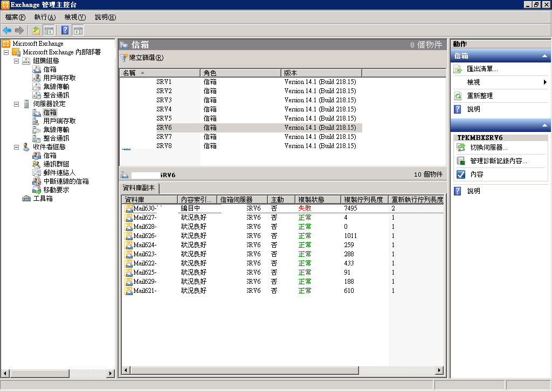Select 信箱 under 收件者組態
552x392 pixels.
coord(50,156)
